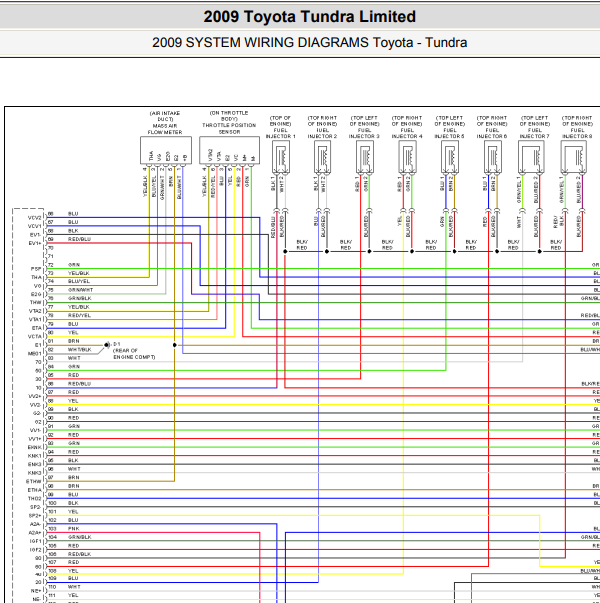Click the VCV2 terminal label
600x603 pixels.
[35, 218]
